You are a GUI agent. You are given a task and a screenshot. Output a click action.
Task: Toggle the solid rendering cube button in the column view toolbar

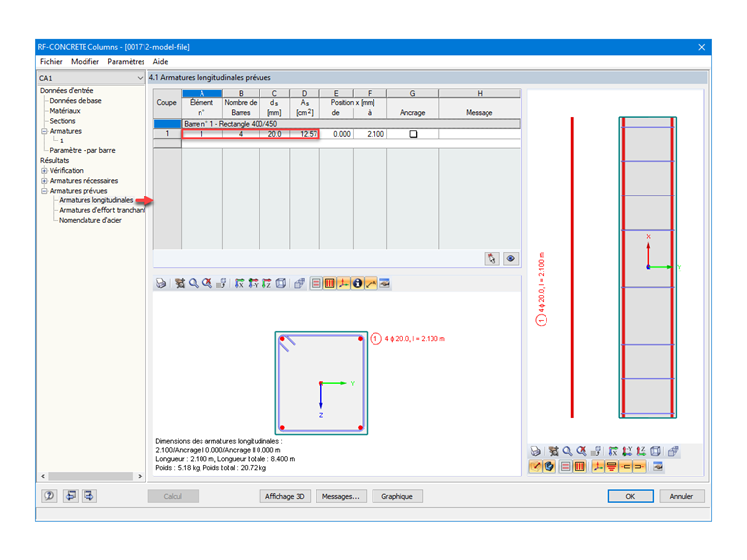(x=548, y=467)
